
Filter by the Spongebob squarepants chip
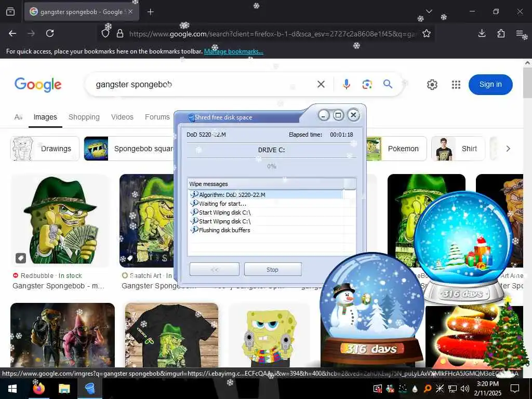coord(129,149)
